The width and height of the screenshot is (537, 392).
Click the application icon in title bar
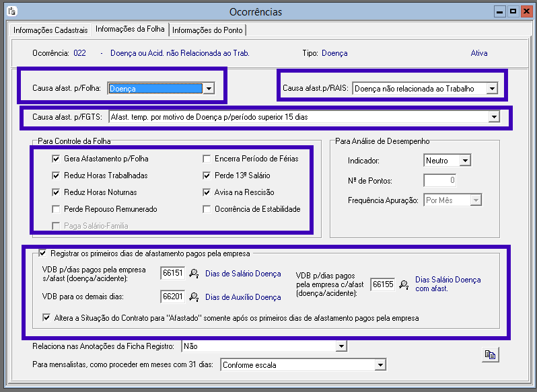point(11,11)
